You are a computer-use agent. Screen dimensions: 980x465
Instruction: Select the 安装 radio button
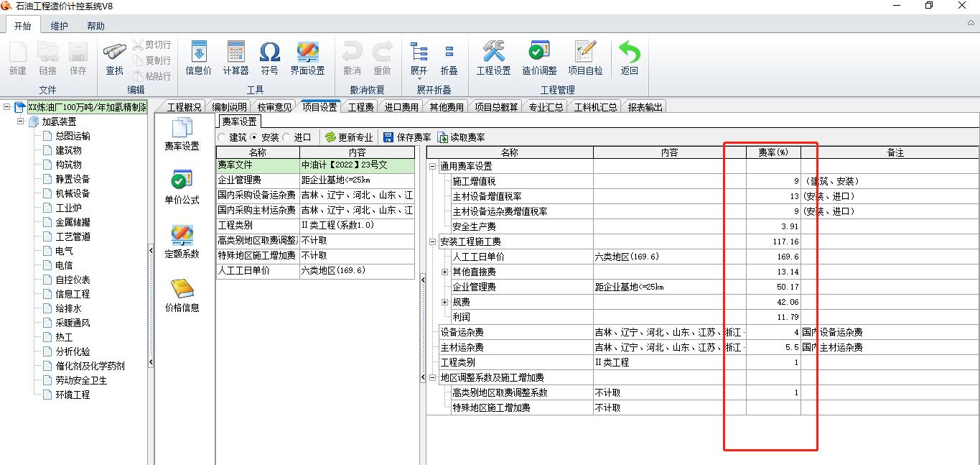point(254,137)
